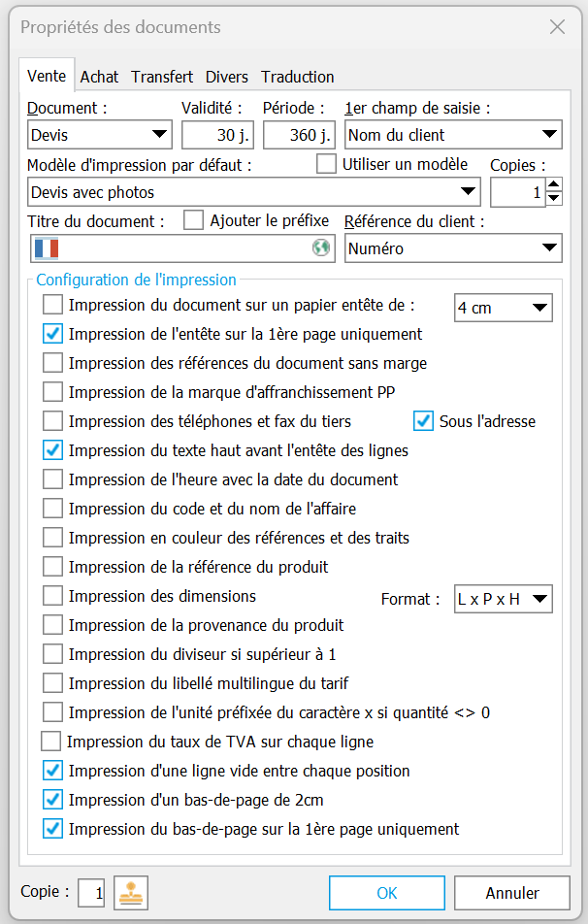The height and width of the screenshot is (924, 588).
Task: Open the Traduction tab
Action: (298, 77)
